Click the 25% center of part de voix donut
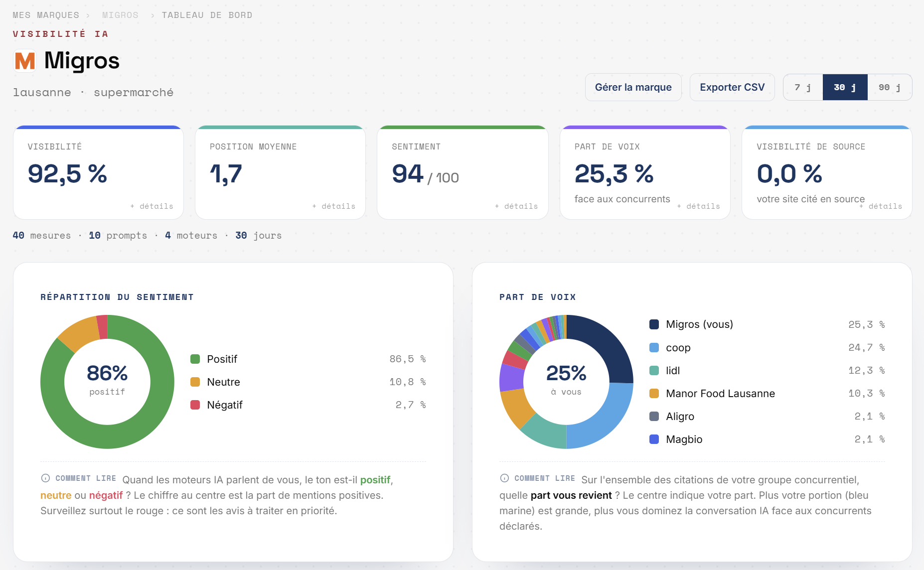Screen dimensions: 924x570 (x=566, y=373)
